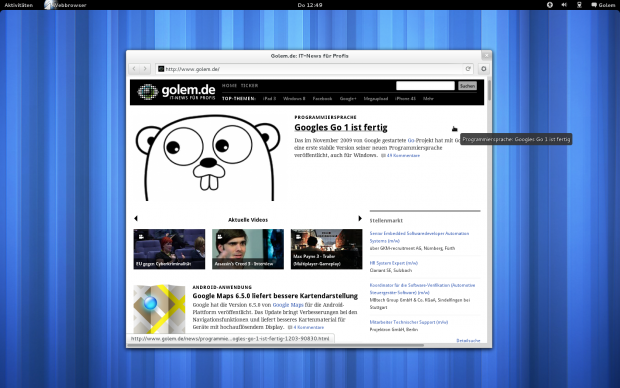Open the clock showing Do 12:49
The image size is (620, 388).
(310, 5)
